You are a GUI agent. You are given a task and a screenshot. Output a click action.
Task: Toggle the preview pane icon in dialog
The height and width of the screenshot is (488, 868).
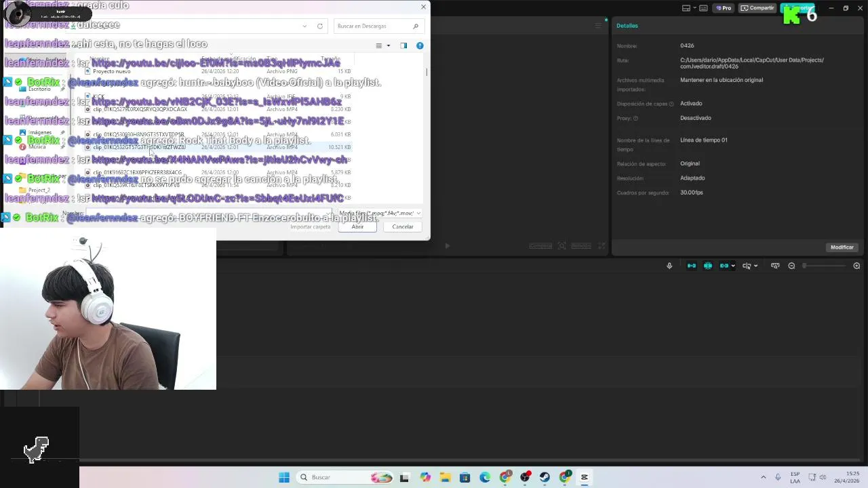403,45
